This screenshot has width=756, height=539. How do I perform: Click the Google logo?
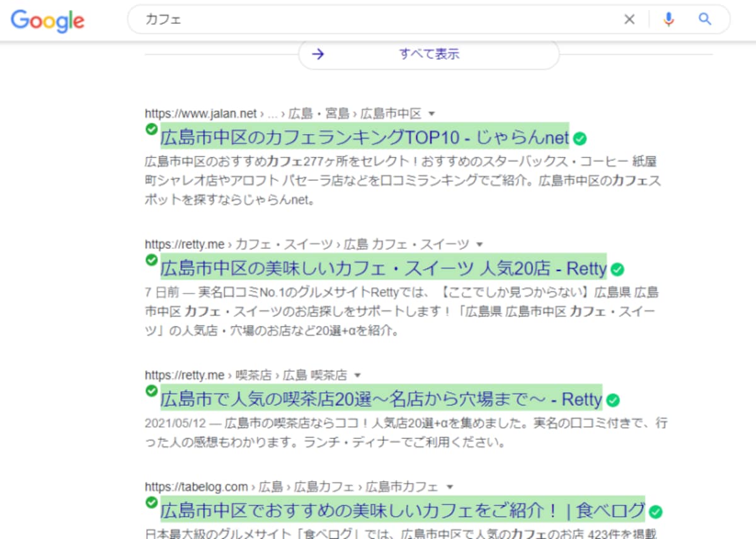[48, 20]
